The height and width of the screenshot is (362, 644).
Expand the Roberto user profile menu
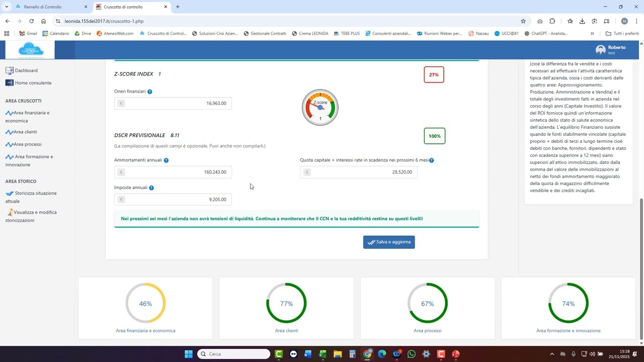coord(611,50)
